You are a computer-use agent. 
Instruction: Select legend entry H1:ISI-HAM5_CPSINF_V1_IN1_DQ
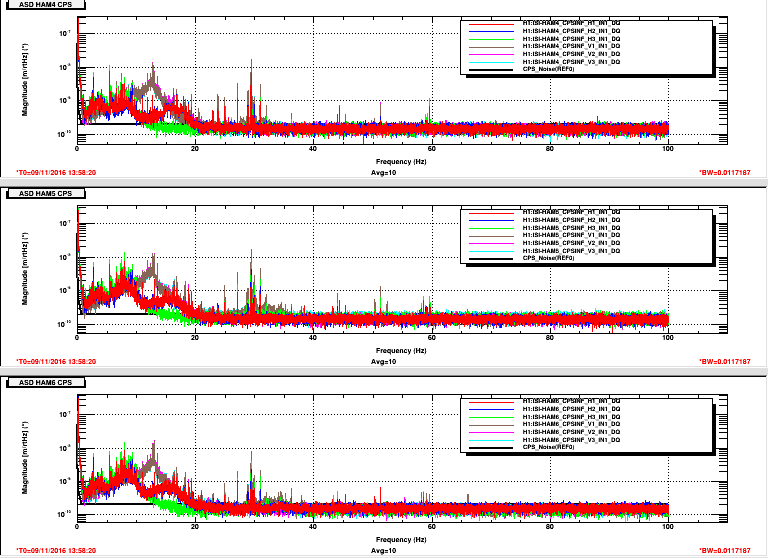[x=571, y=235]
